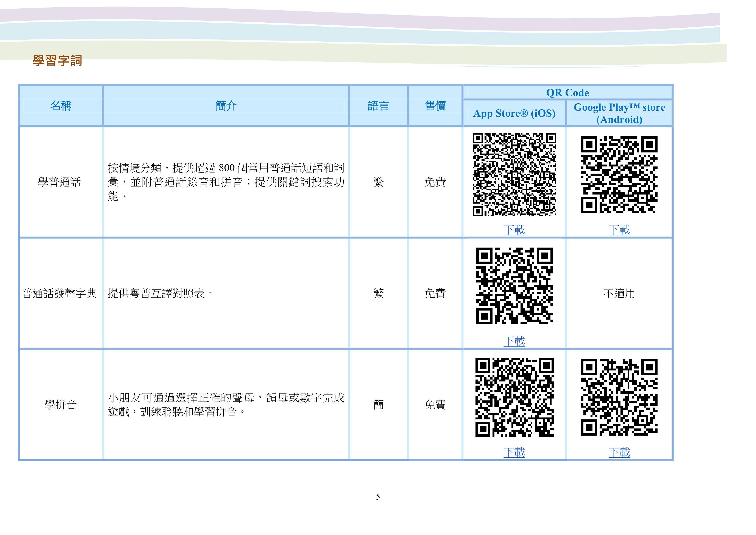Open iOS 下載 link for 學普通話
756x535 pixels.
pyautogui.click(x=514, y=230)
